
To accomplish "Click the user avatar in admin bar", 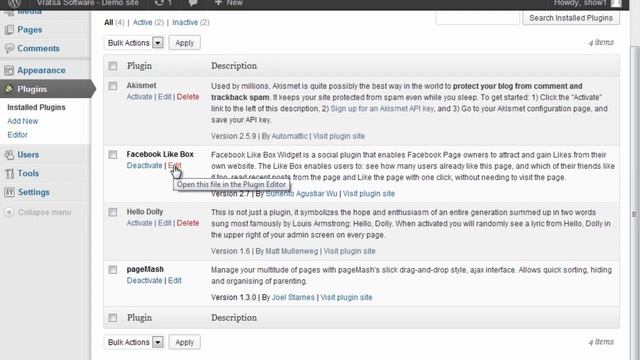I will (616, 3).
